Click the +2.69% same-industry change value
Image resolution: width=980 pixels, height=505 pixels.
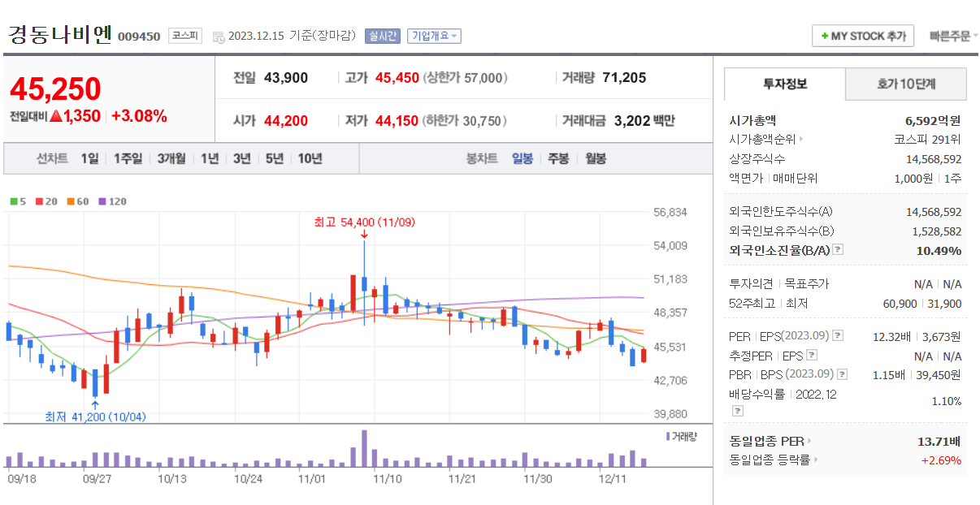pyautogui.click(x=940, y=460)
